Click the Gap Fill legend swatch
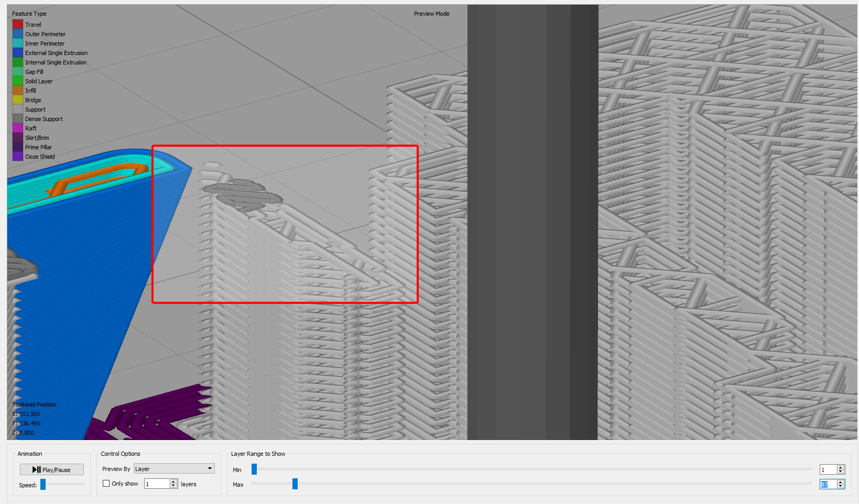 17,71
